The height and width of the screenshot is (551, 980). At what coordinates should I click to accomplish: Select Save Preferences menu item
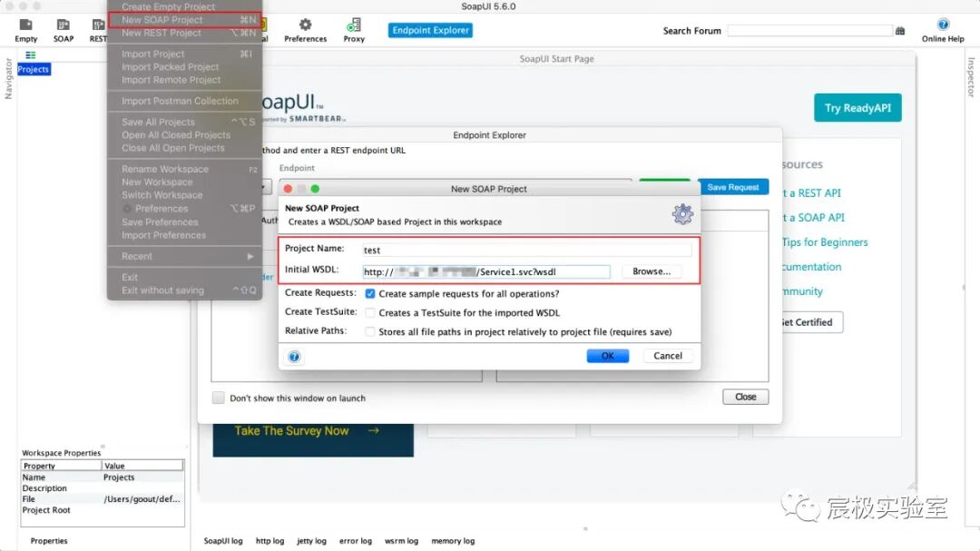pyautogui.click(x=184, y=222)
